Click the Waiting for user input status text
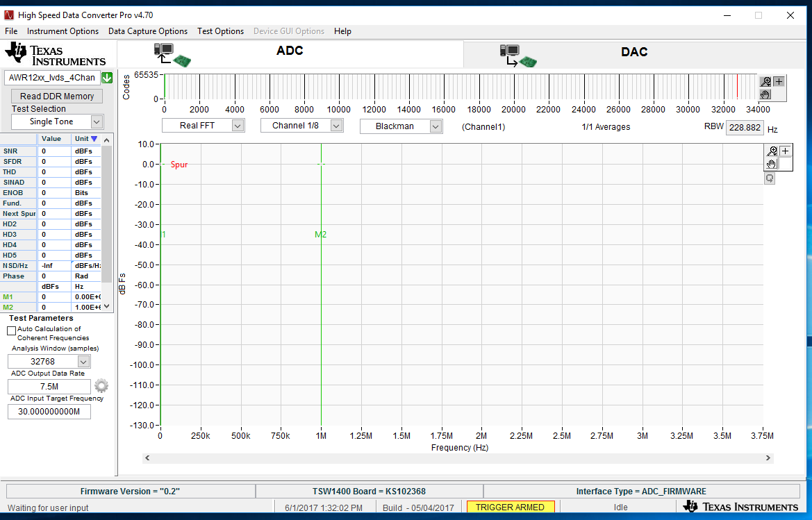This screenshot has height=520, width=812. point(48,508)
